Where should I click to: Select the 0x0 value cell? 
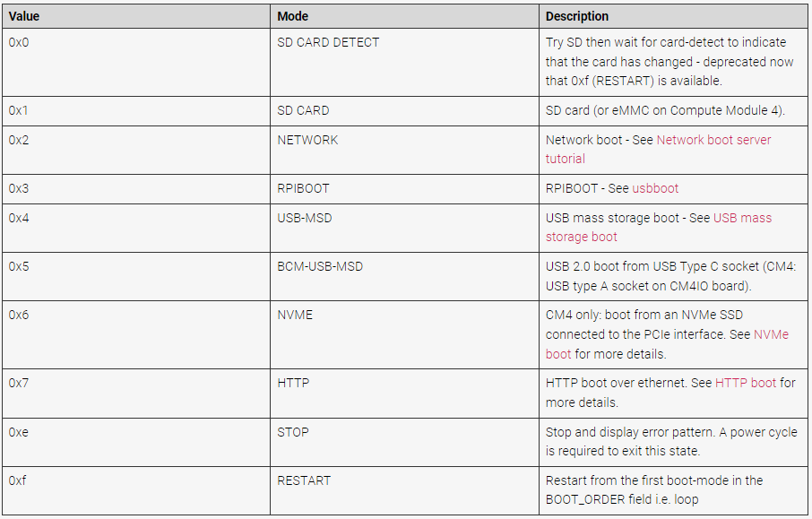tap(136, 62)
